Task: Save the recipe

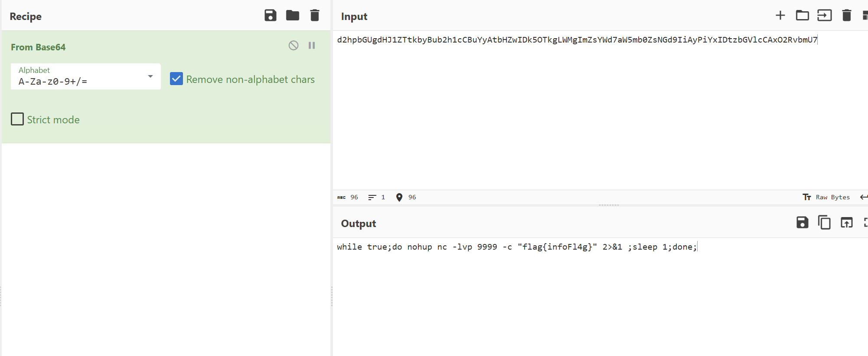Action: click(x=270, y=16)
